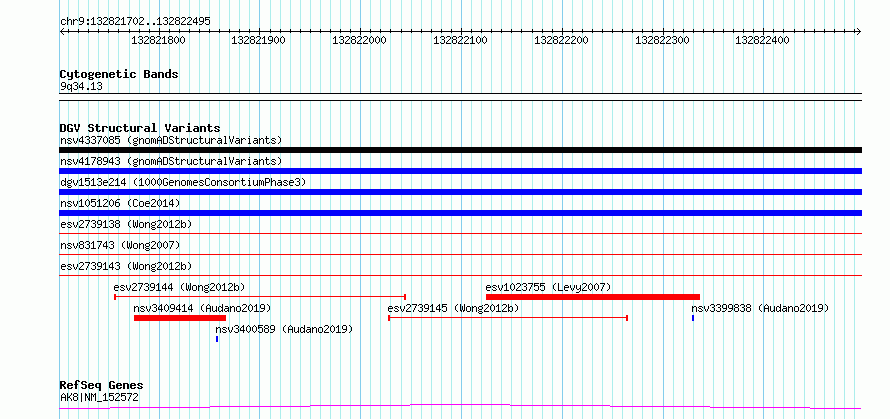
Task: Click the thick red esv1023755 Levy2007 bar
Action: 593,297
